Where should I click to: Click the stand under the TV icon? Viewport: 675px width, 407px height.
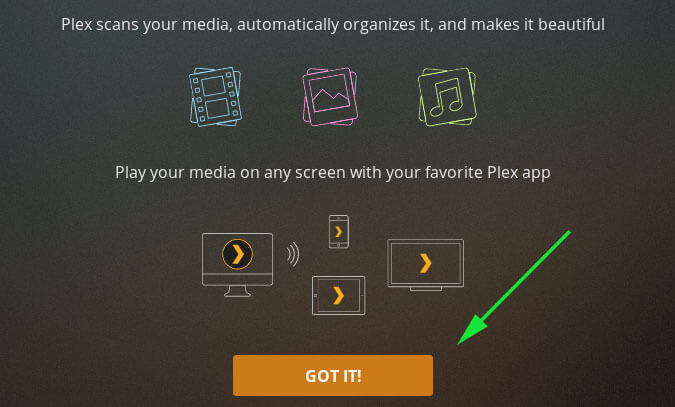pos(426,289)
